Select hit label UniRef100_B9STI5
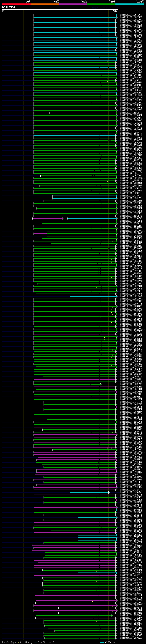Screen dimensions: 146x644 click(131, 58)
